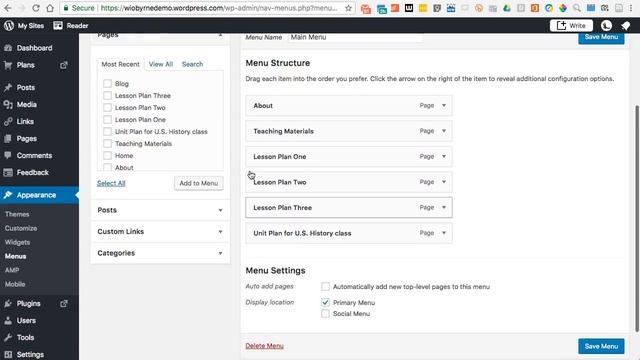This screenshot has height=360, width=640.
Task: Open Reader icon in top bar
Action: click(58, 25)
